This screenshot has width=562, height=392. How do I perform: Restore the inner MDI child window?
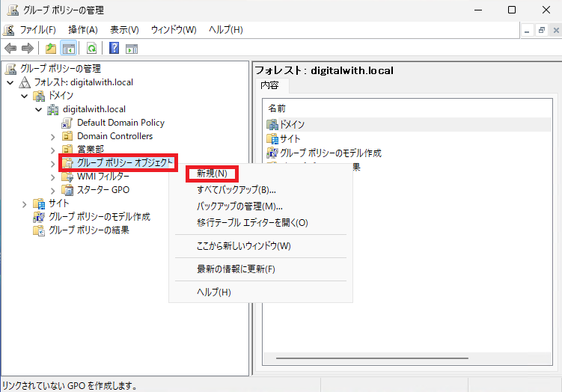[x=542, y=31]
